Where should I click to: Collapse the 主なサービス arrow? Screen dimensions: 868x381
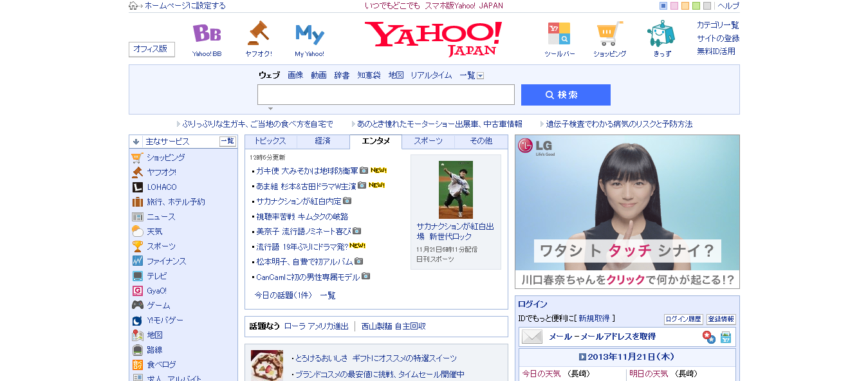[136, 142]
